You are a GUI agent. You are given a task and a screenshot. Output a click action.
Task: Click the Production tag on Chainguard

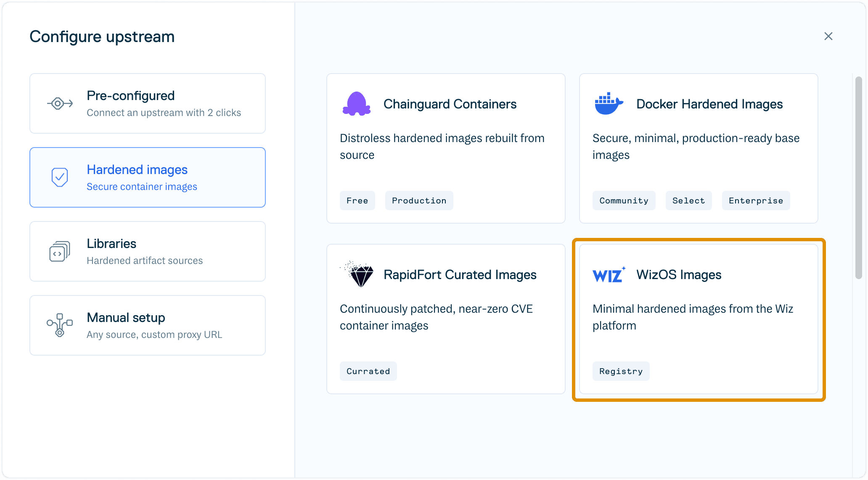pyautogui.click(x=419, y=200)
